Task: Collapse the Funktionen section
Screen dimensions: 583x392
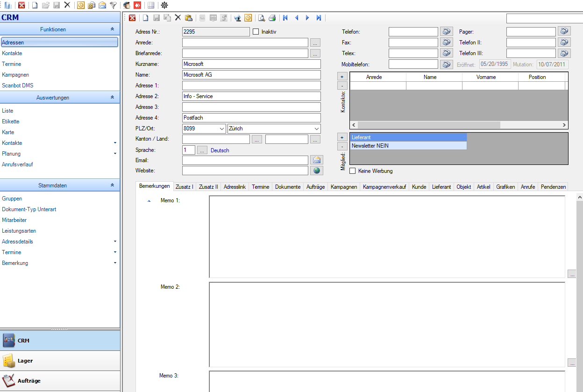Action: (112, 29)
